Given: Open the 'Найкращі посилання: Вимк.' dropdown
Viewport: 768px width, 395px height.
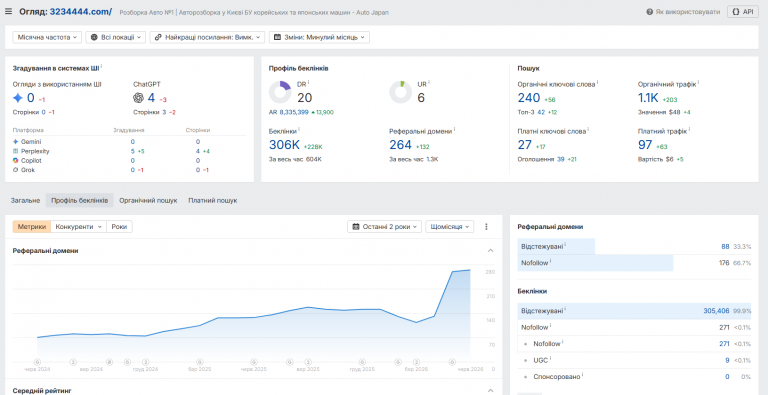Looking at the screenshot, I should pyautogui.click(x=207, y=37).
